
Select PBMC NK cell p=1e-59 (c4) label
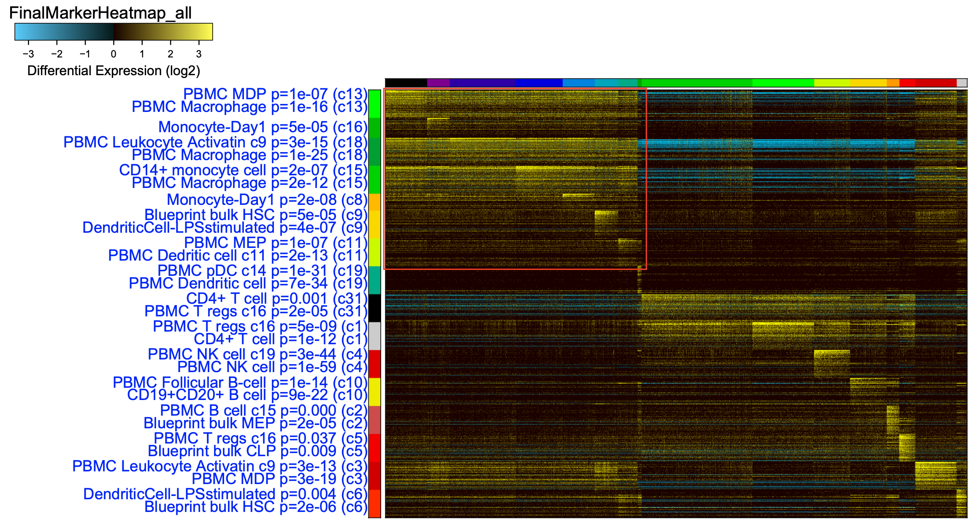(272, 367)
